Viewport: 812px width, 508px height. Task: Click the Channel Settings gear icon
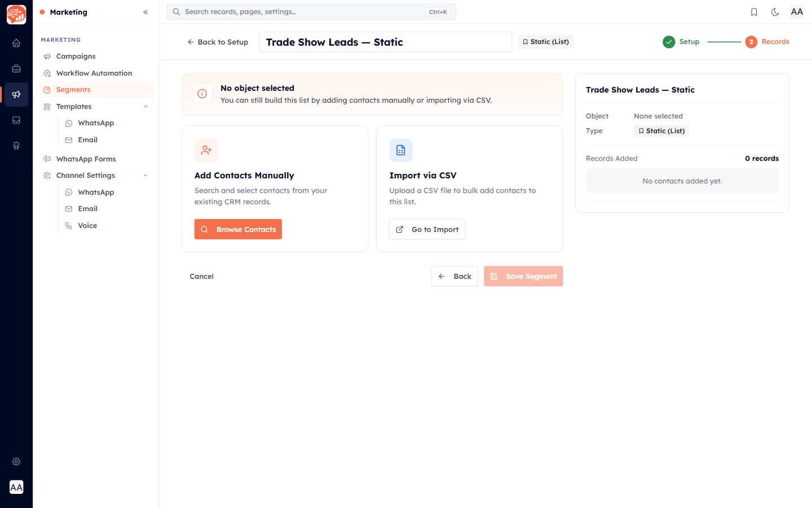pos(47,176)
